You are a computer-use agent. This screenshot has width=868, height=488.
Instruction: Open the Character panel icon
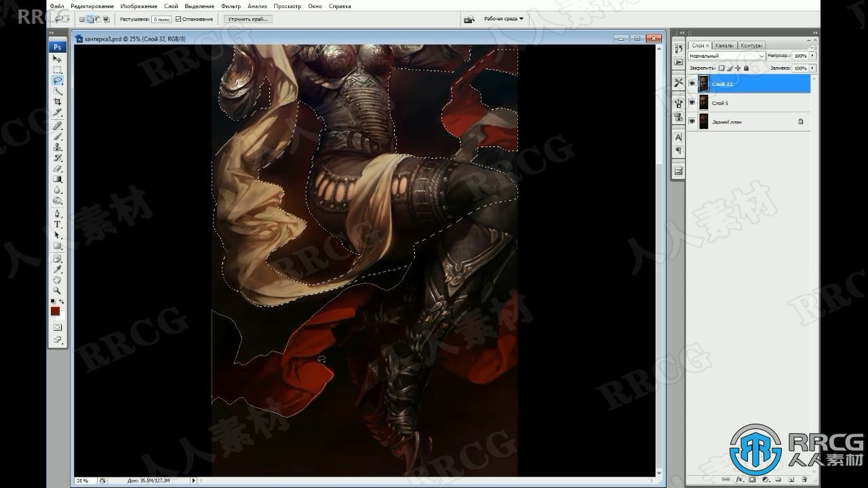click(x=678, y=137)
